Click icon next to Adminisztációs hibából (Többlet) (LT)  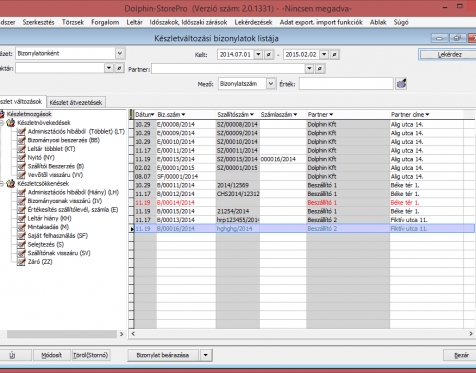point(21,131)
